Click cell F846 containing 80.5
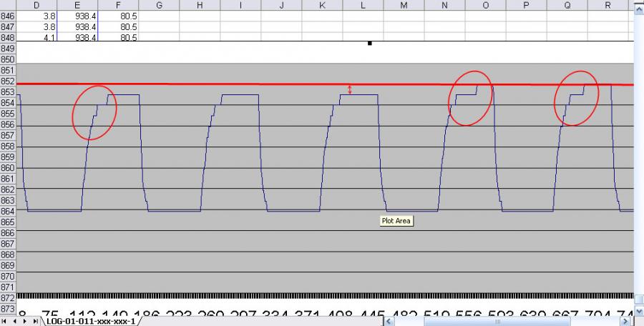Viewport: 644px width, 326px height. 119,15
